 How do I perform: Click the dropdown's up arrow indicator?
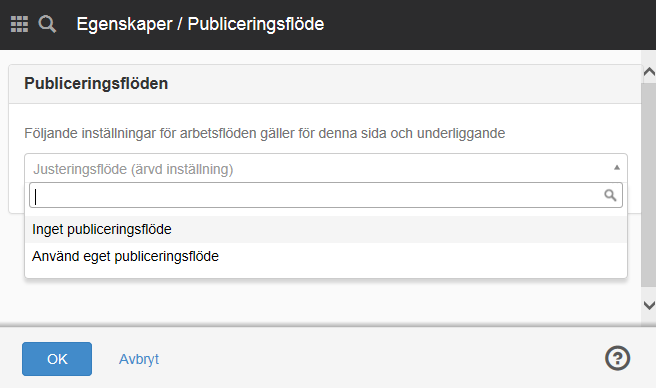click(616, 167)
